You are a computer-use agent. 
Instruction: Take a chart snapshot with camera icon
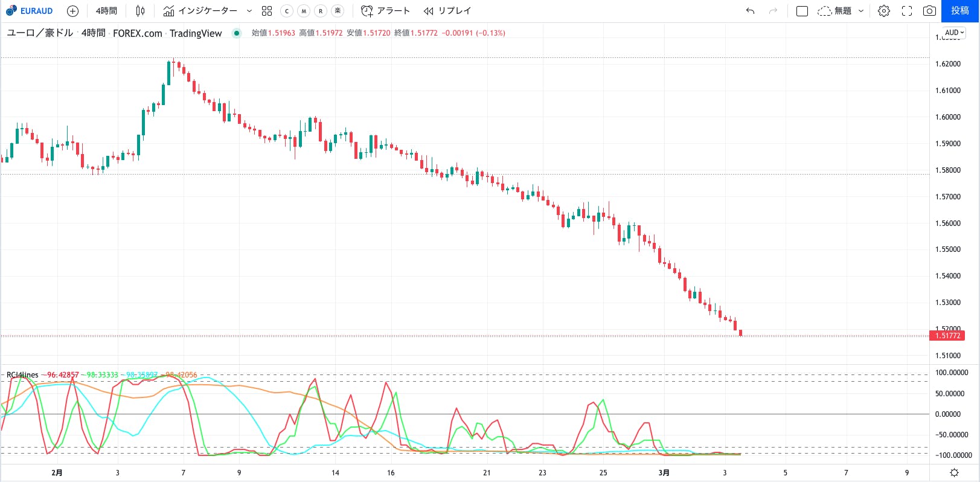tap(929, 11)
